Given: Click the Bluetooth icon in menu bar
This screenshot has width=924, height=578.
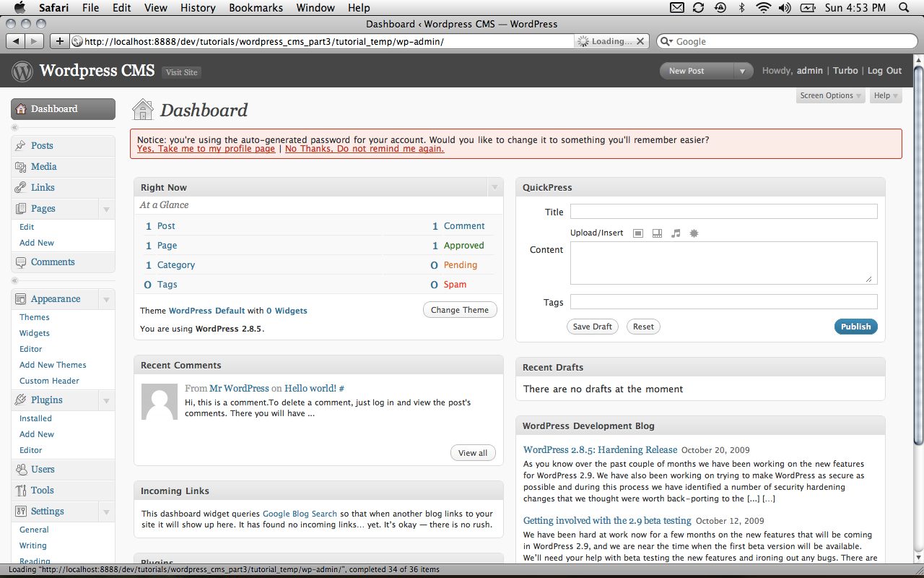Looking at the screenshot, I should click(x=742, y=8).
